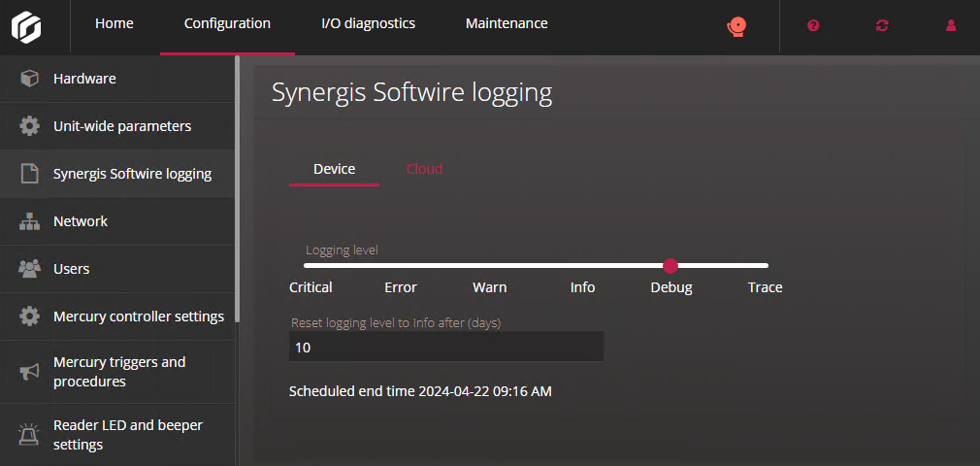Open the Maintenance menu
Screen dimensions: 980x466
click(x=506, y=24)
